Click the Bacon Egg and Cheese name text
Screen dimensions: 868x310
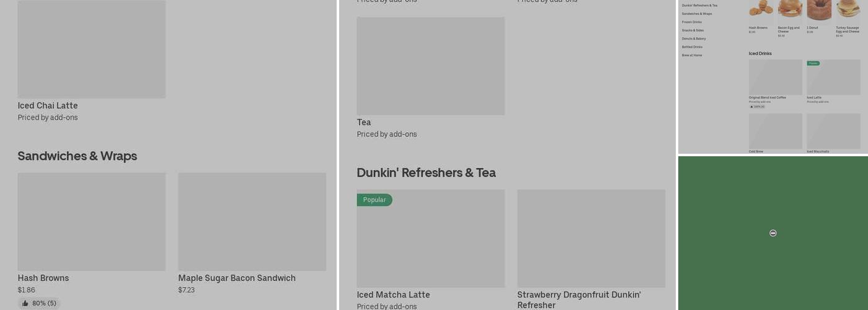[789, 29]
